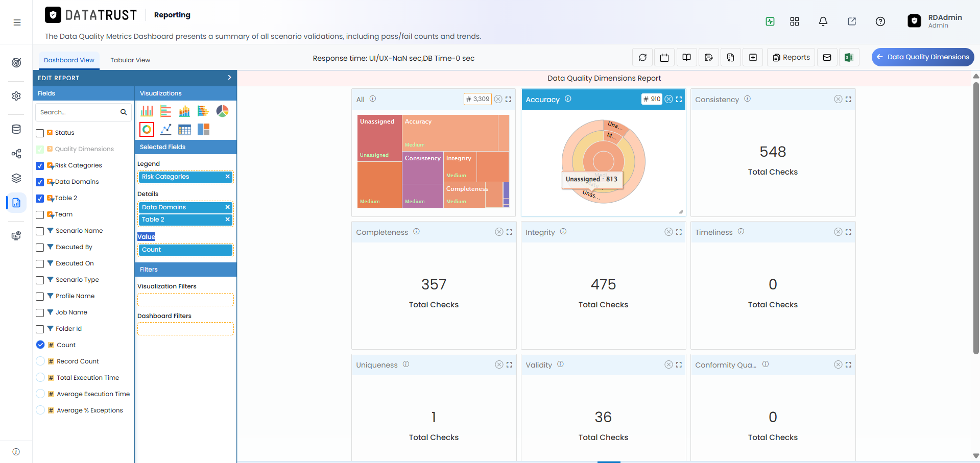
Task: Remove Risk Categories from Legend
Action: pos(227,177)
